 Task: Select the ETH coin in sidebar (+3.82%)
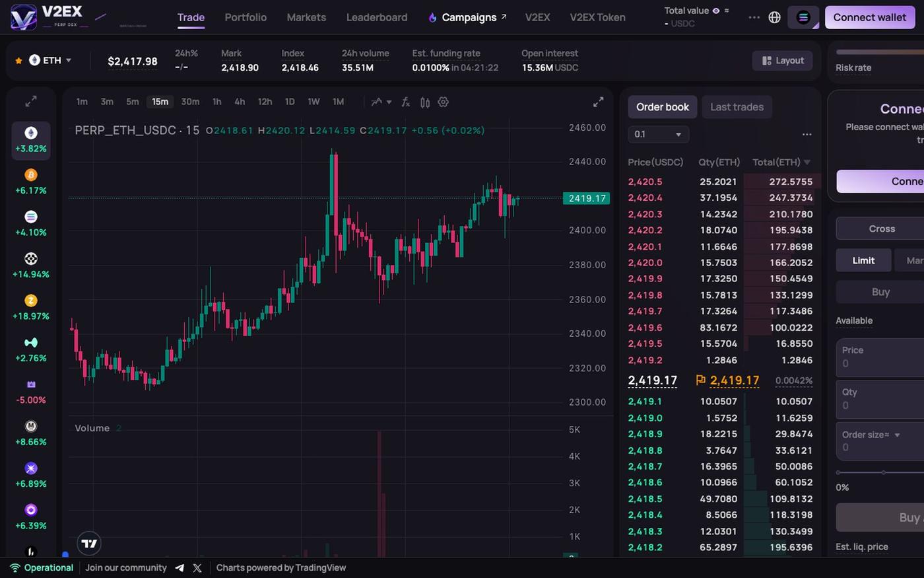[31, 140]
